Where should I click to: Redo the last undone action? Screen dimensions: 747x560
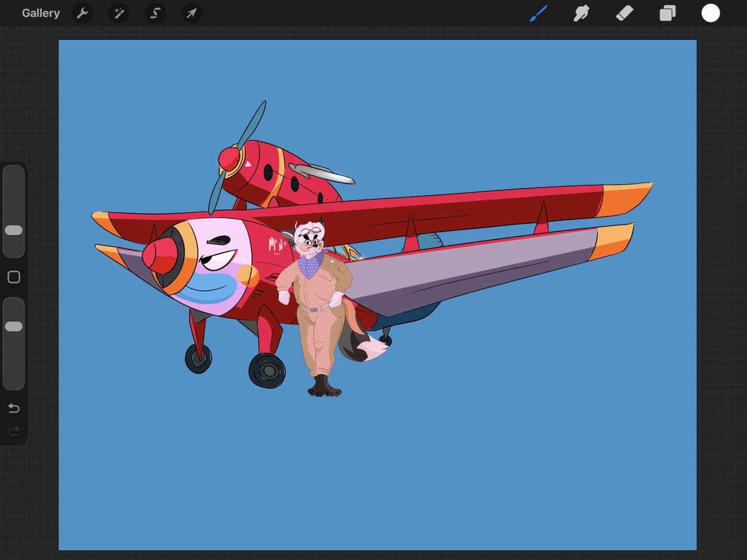[14, 431]
